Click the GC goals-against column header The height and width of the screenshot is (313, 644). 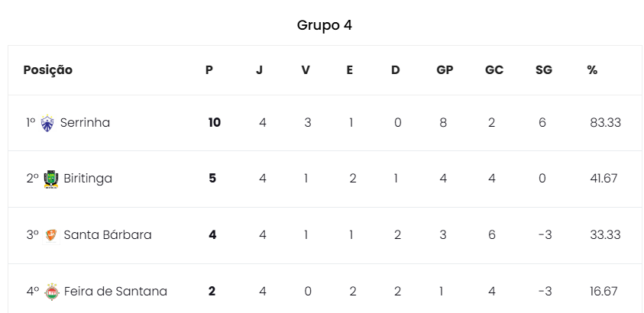494,70
